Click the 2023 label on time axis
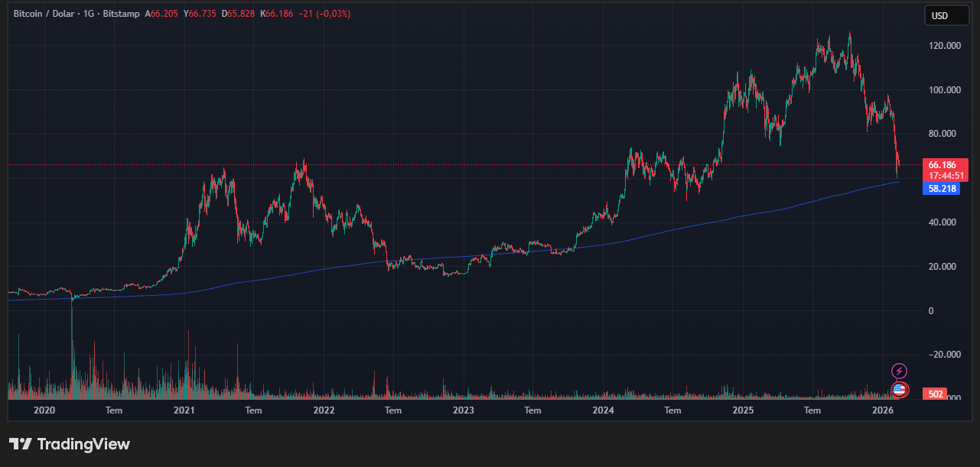 [463, 410]
